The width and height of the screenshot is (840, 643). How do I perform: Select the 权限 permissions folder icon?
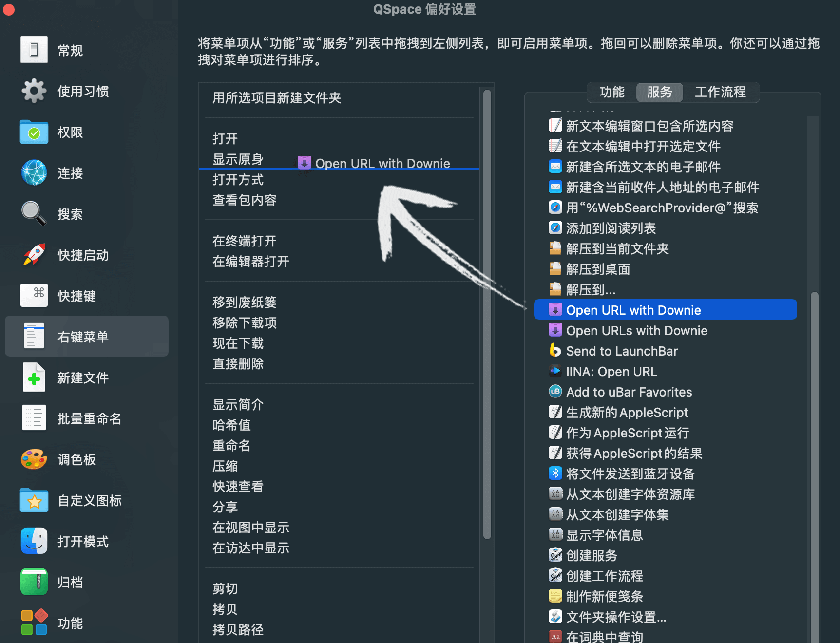pyautogui.click(x=34, y=132)
